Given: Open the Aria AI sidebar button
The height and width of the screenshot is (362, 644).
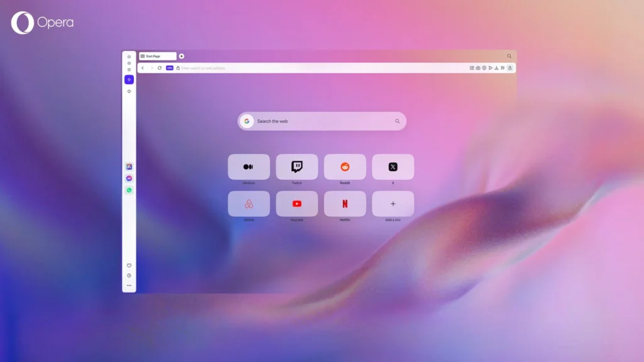Looking at the screenshot, I should click(x=129, y=80).
